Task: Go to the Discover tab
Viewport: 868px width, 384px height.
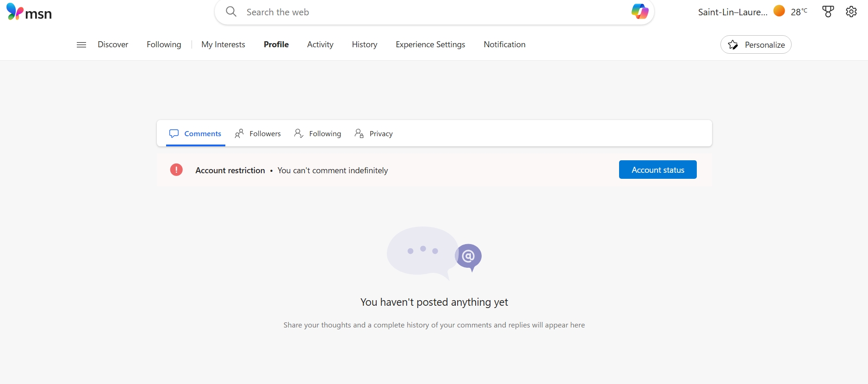Action: click(x=113, y=44)
